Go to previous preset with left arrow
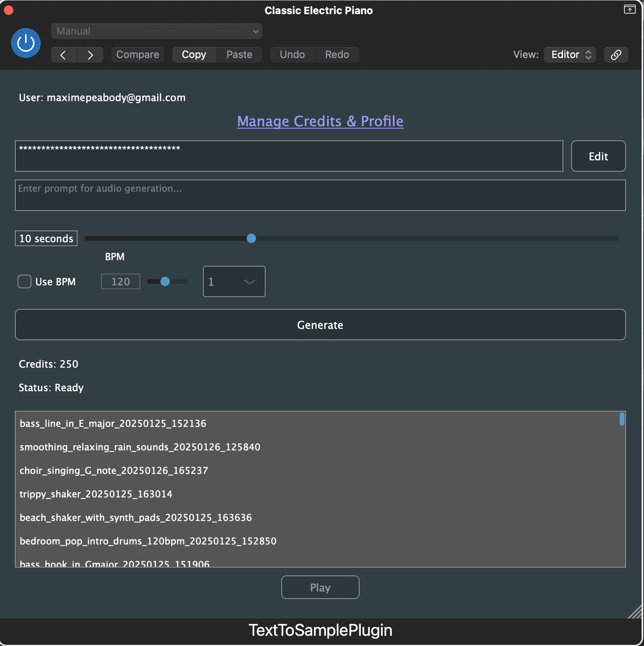This screenshot has width=644, height=646. click(64, 55)
